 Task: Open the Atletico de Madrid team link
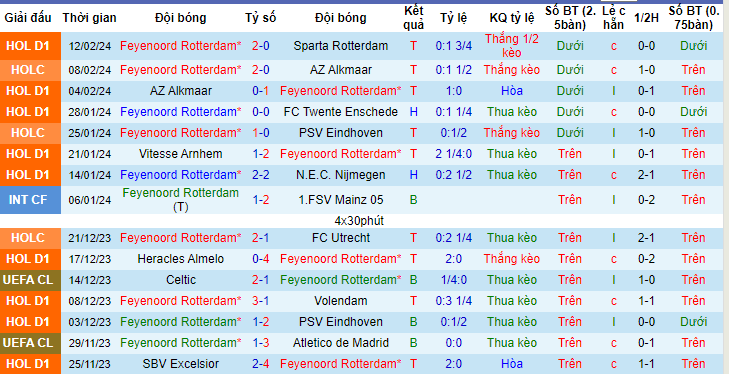coord(341,343)
